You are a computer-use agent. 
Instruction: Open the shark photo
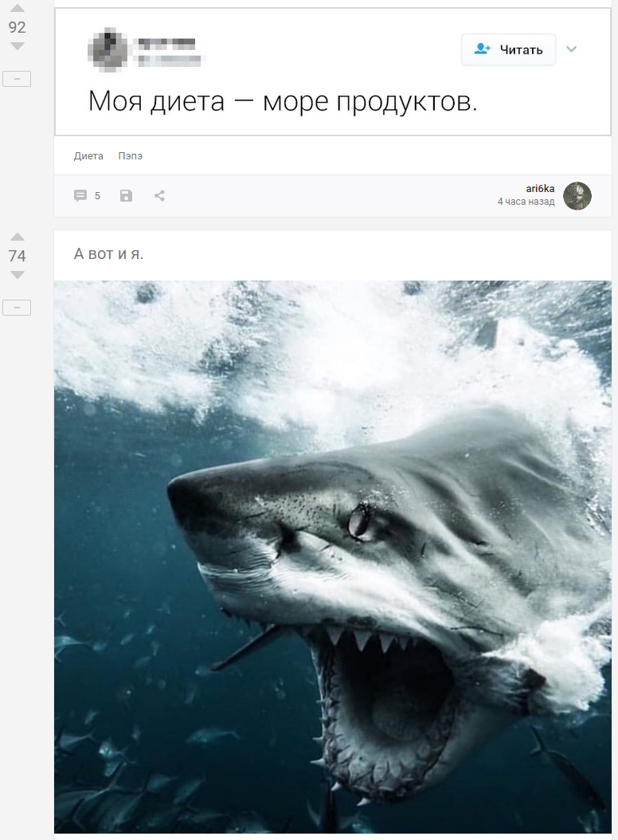[333, 556]
